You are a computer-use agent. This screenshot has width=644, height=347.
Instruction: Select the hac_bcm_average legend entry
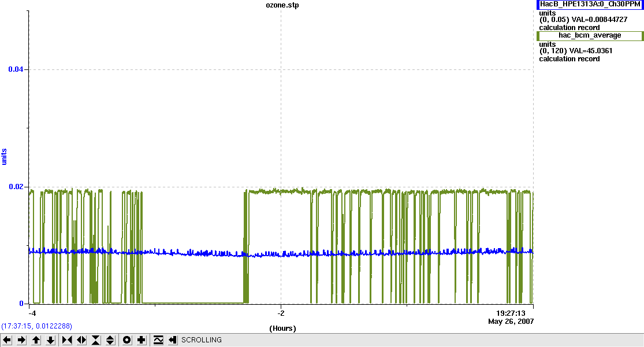[x=590, y=36]
